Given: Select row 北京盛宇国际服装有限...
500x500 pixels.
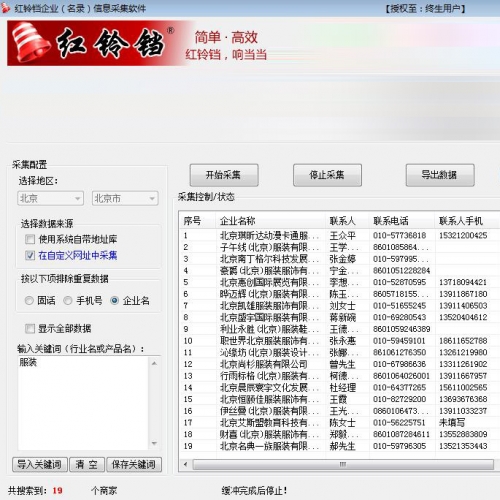Looking at the screenshot, I should pos(339,317).
